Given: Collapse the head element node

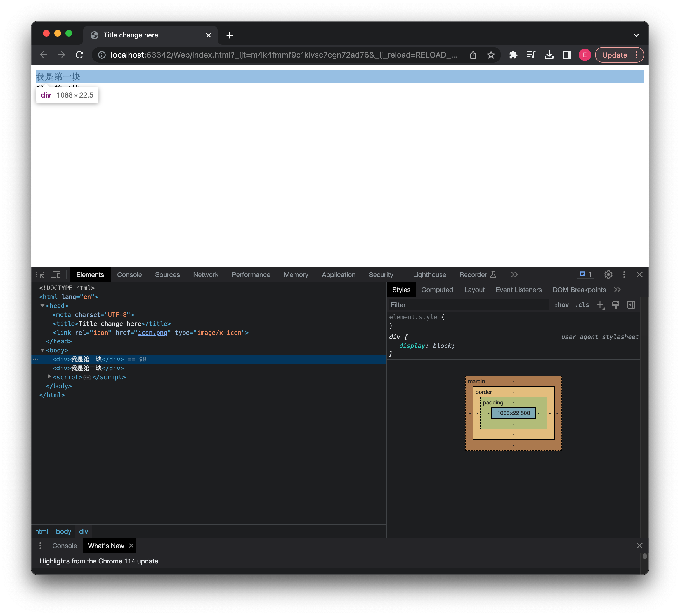Looking at the screenshot, I should tap(42, 306).
